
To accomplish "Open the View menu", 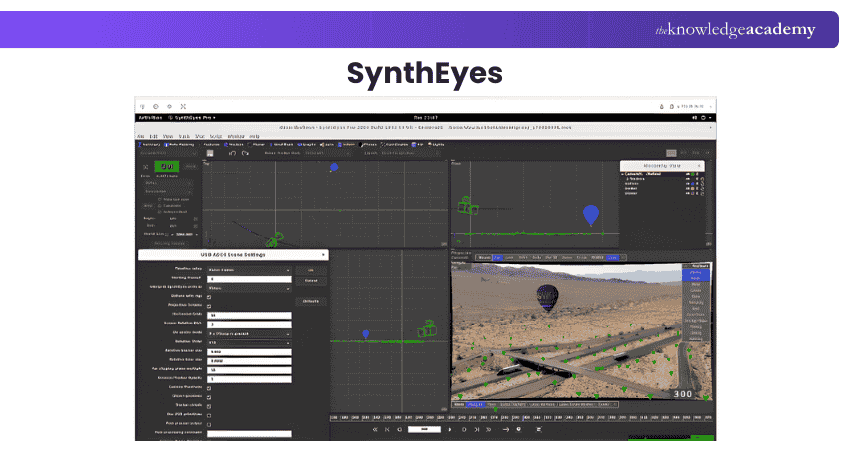I will click(x=168, y=136).
